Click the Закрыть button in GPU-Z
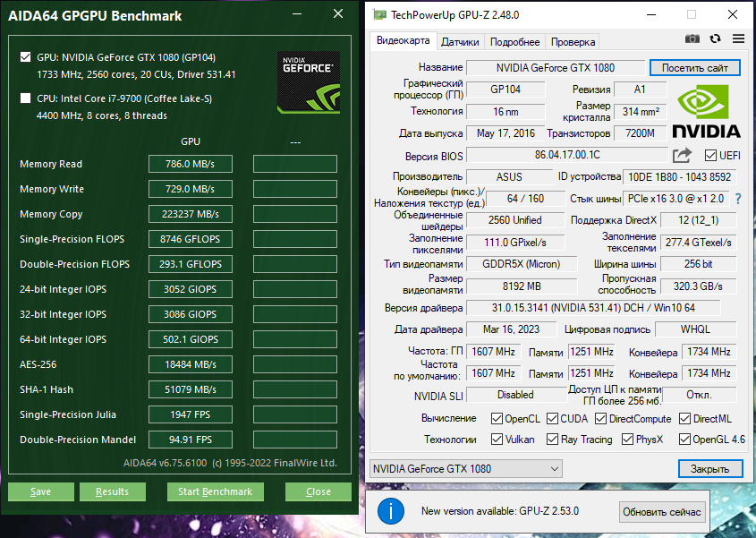 point(710,468)
